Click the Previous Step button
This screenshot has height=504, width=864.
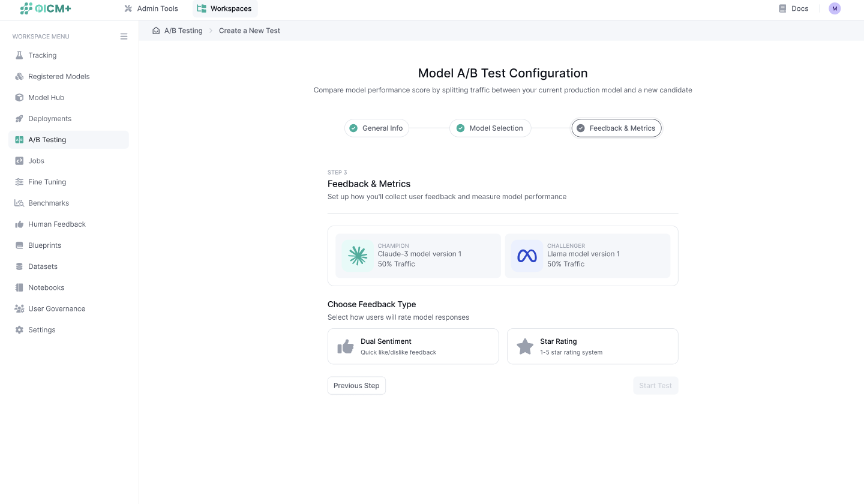click(x=356, y=385)
